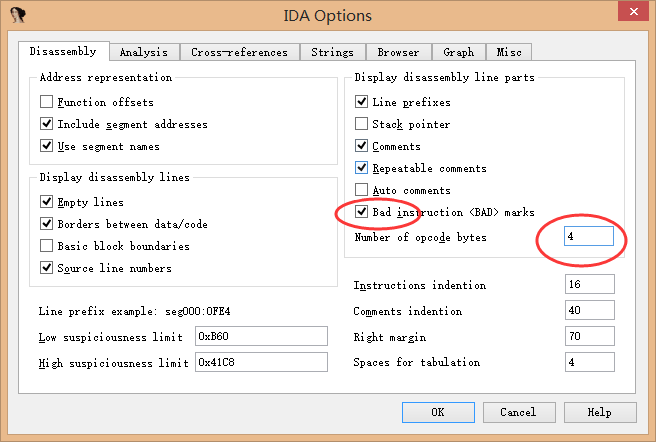This screenshot has height=442, width=656.
Task: Click the Right margin input field
Action: [589, 337]
